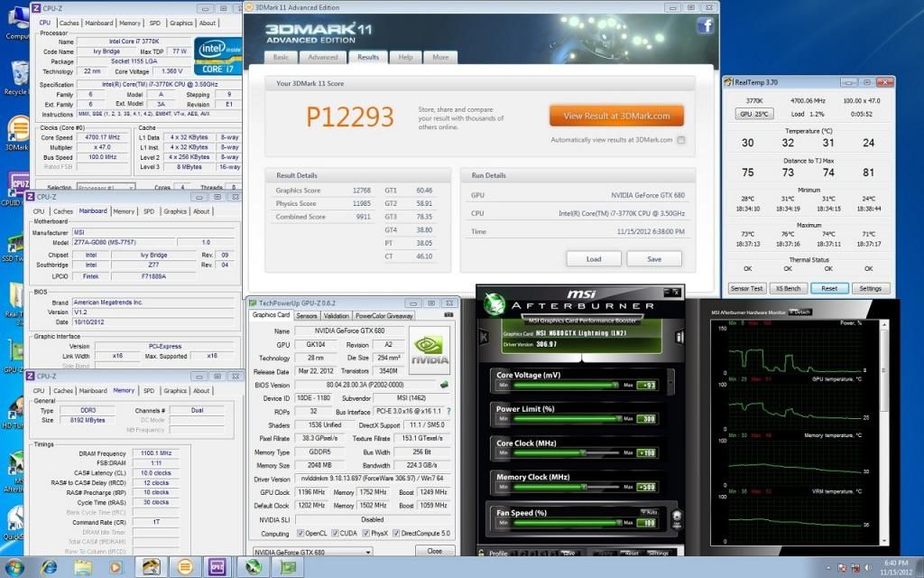The image size is (924, 578).
Task: Open the SPD tab in the CPU-Z memory window
Action: (149, 390)
